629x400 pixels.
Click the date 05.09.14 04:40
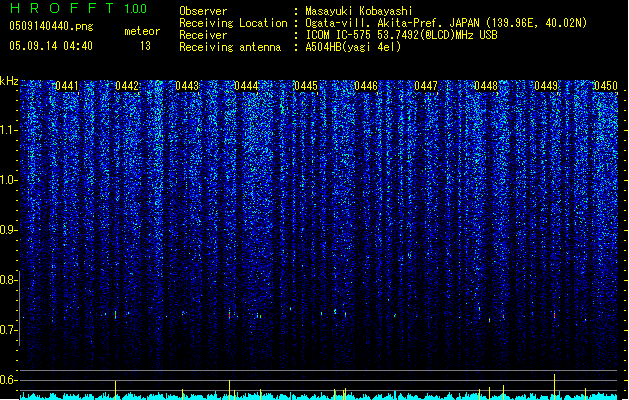pyautogui.click(x=51, y=46)
